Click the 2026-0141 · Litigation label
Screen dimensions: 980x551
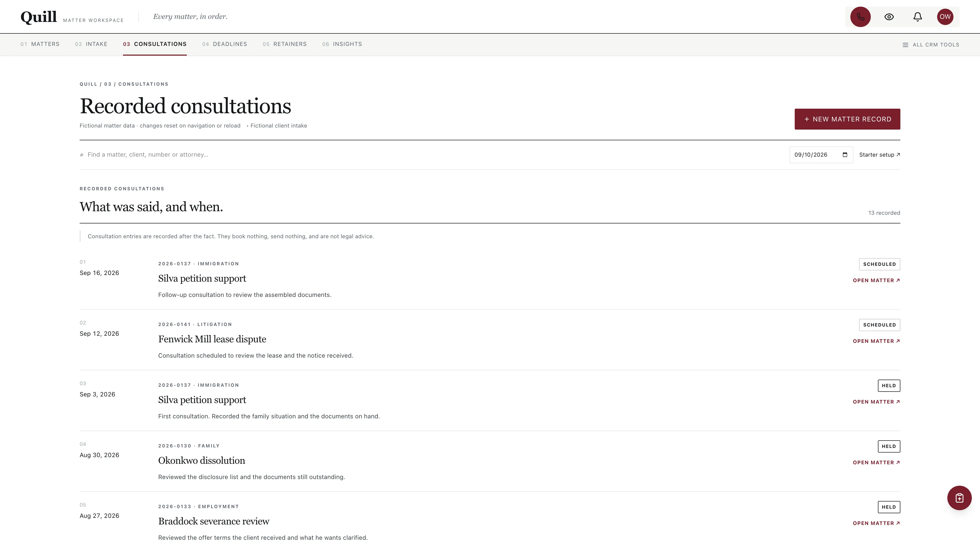[195, 324]
